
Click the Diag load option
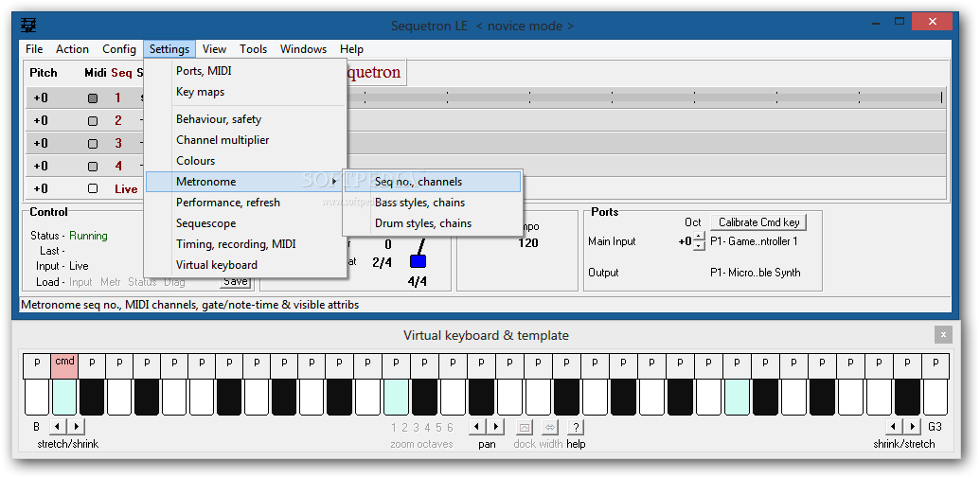tap(174, 282)
